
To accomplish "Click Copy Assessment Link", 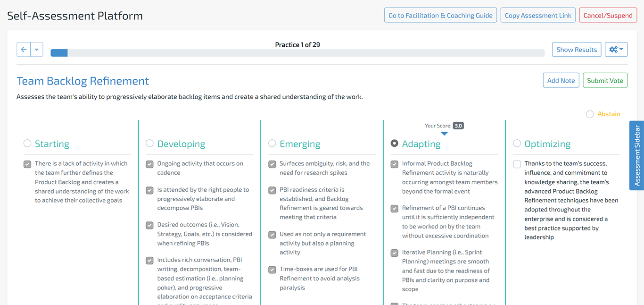I will click(x=537, y=15).
